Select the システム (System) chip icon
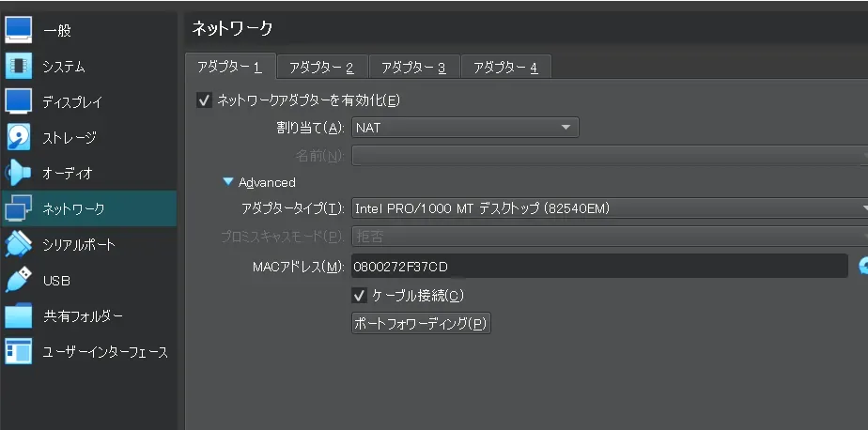Image resolution: width=868 pixels, height=430 pixels. click(x=19, y=67)
